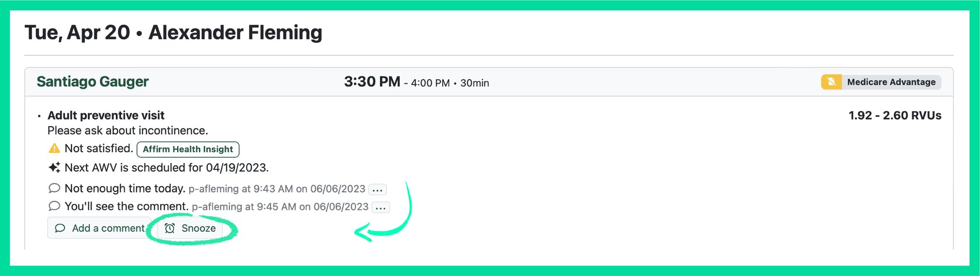Click the Medicare Advantage label text

point(891,82)
